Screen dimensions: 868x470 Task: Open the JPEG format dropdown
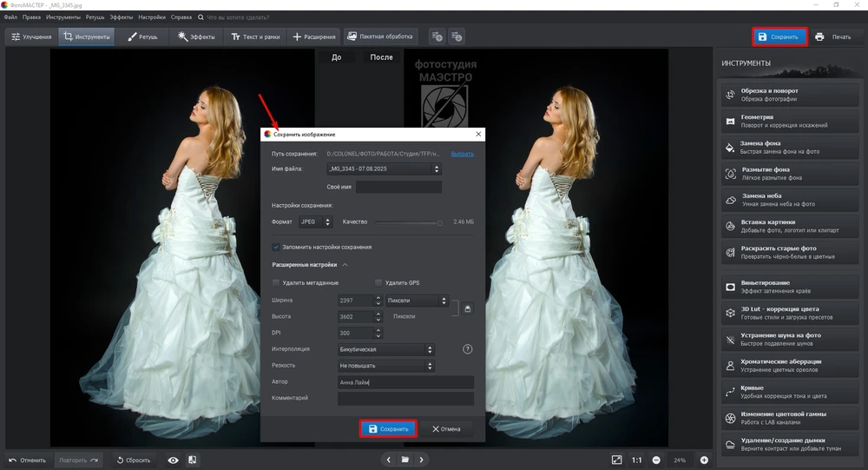316,222
